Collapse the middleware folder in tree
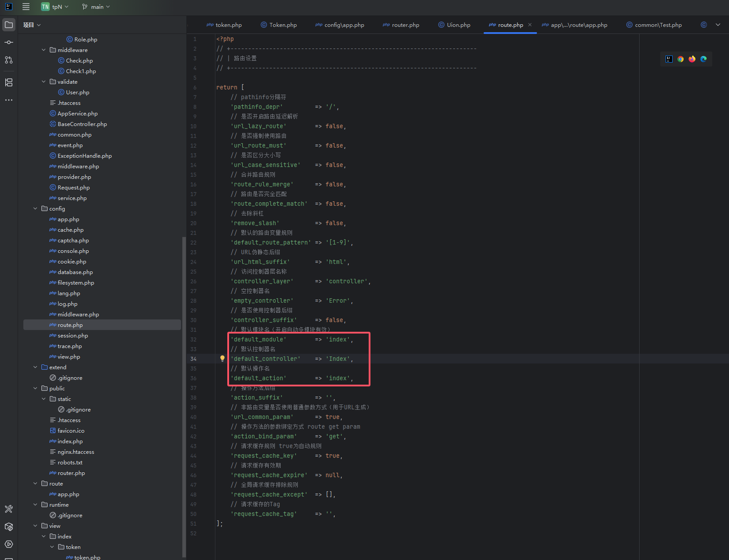This screenshot has height=560, width=729. tap(44, 50)
